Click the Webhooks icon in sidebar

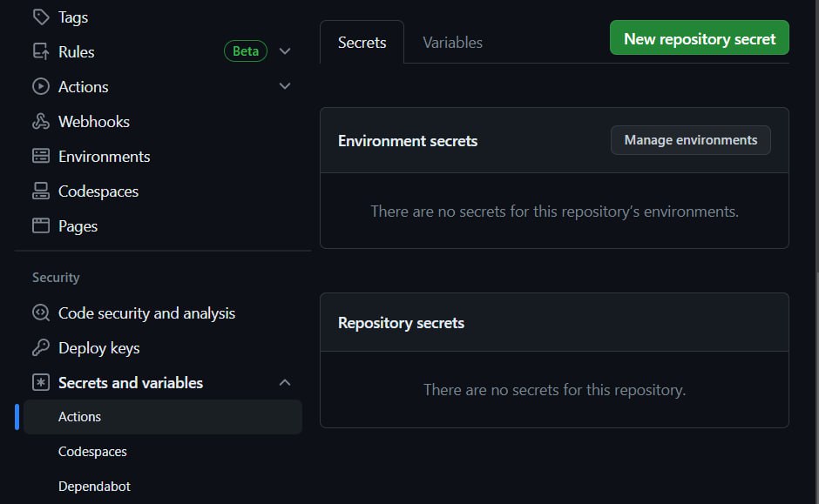(41, 122)
